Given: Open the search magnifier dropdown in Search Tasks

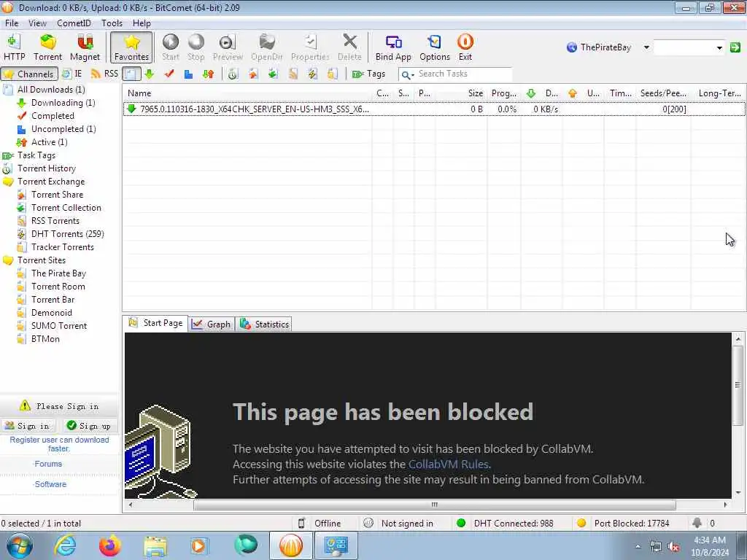Looking at the screenshot, I should 407,74.
